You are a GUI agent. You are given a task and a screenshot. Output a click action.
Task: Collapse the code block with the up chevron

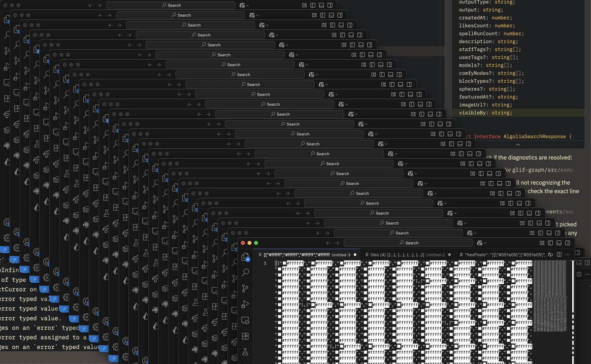518,145
